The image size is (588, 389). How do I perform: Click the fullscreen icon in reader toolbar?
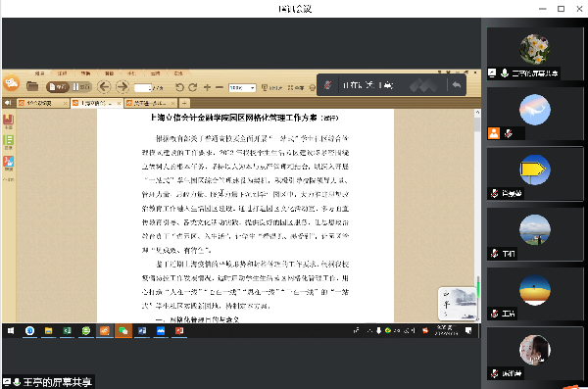click(x=296, y=88)
